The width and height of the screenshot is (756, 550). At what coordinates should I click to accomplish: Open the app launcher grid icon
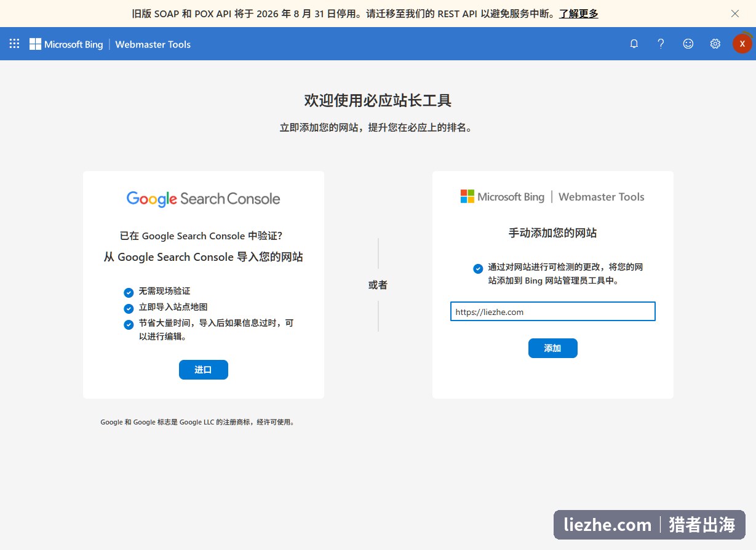14,44
